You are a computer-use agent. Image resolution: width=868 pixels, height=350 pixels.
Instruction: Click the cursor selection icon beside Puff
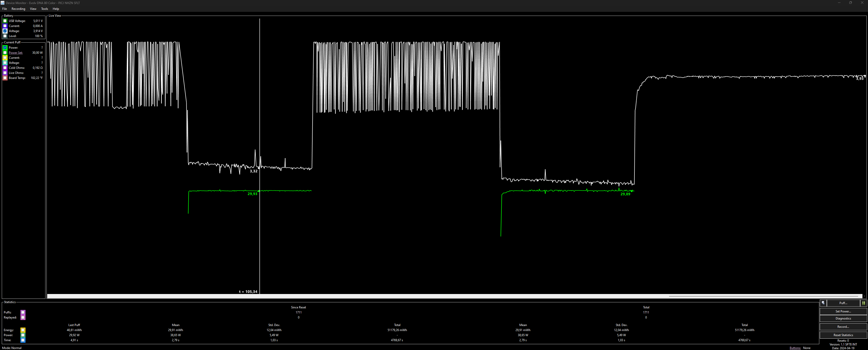(x=823, y=303)
